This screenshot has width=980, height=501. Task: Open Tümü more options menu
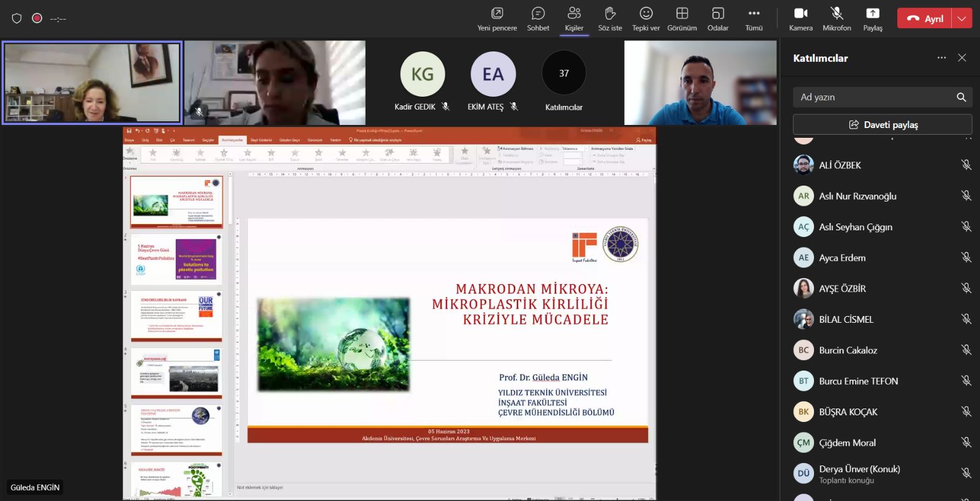754,18
